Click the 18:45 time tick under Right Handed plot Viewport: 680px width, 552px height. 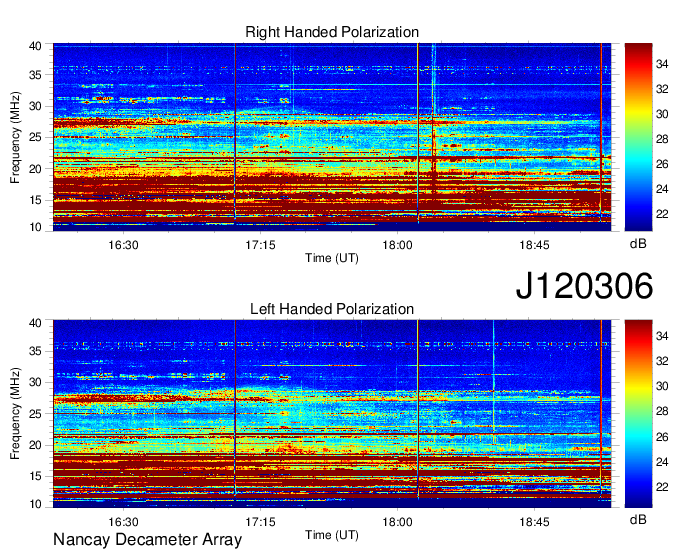click(534, 245)
